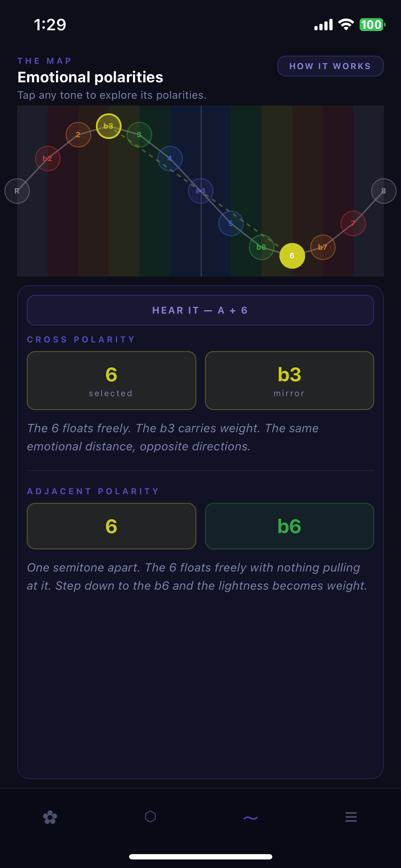This screenshot has width=401, height=868.
Task: Open the flower icon in the bottom navigation
Action: pyautogui.click(x=50, y=817)
